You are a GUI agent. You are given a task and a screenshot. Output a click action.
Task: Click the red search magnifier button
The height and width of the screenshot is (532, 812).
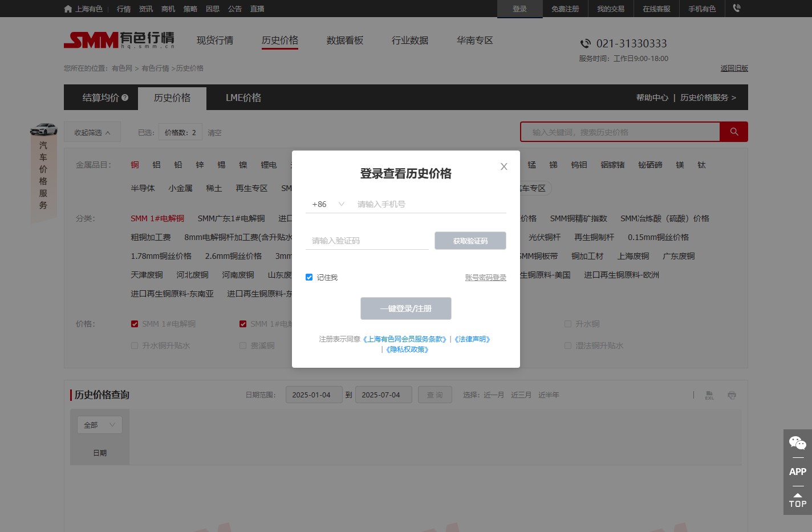tap(734, 132)
